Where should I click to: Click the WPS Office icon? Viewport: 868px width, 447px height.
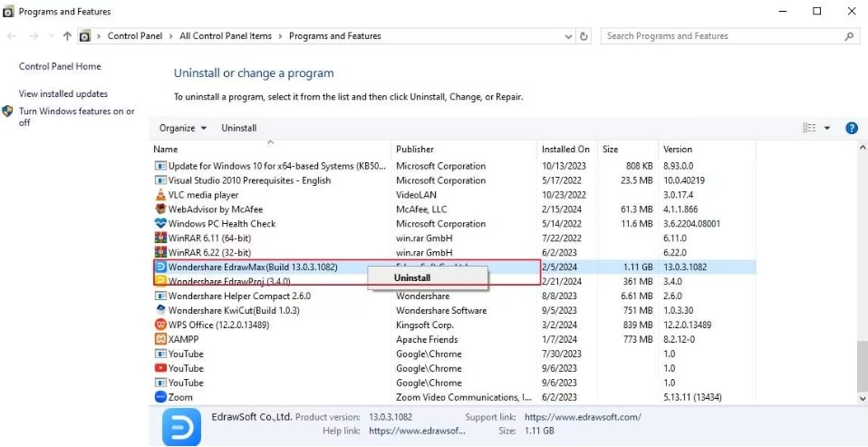(160, 325)
